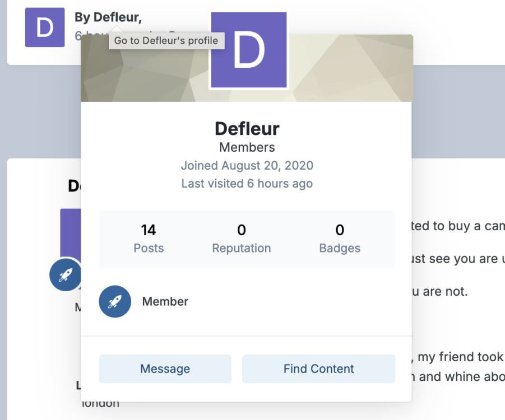Click the "Joined August 20, 2020" text
Image resolution: width=505 pixels, height=420 pixels.
[247, 166]
